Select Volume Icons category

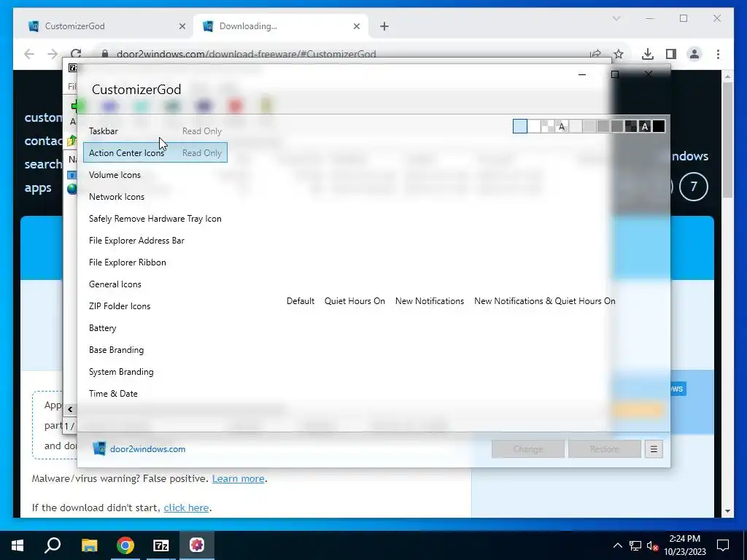(x=155, y=175)
